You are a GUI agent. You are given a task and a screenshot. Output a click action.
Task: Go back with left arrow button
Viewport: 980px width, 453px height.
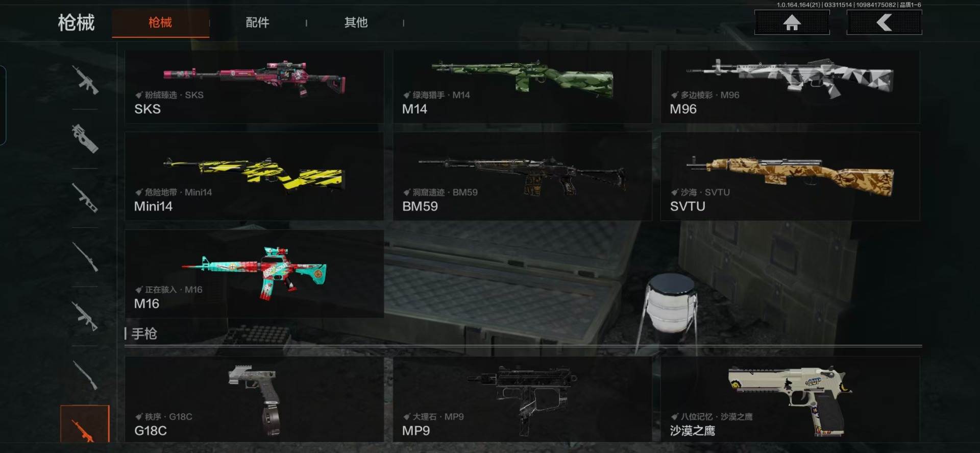coord(884,22)
